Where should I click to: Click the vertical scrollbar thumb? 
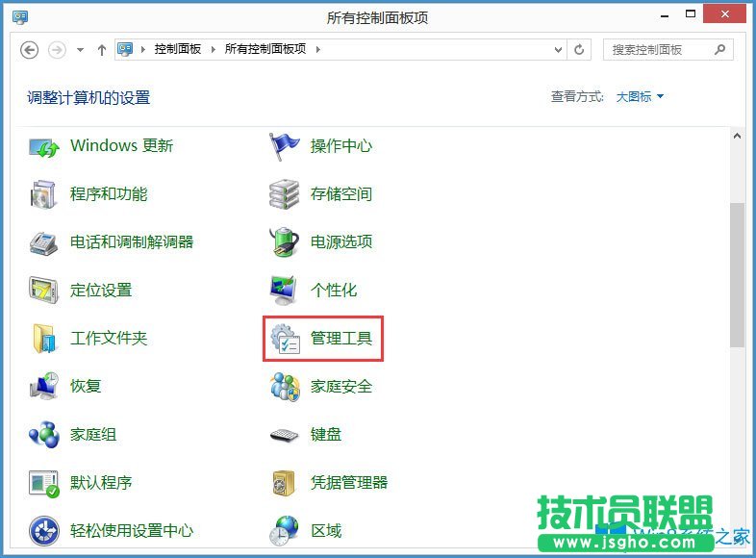(x=737, y=275)
